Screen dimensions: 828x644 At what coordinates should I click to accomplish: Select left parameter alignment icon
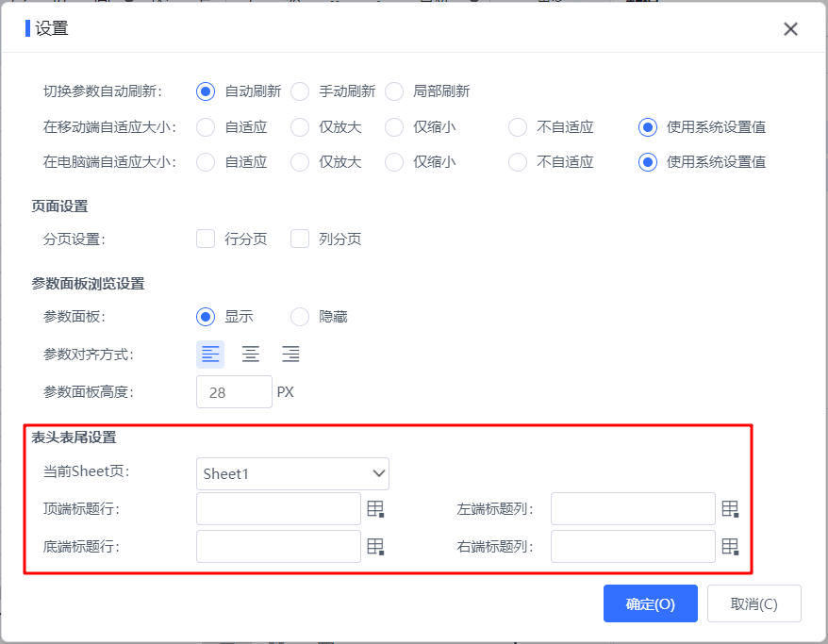210,354
